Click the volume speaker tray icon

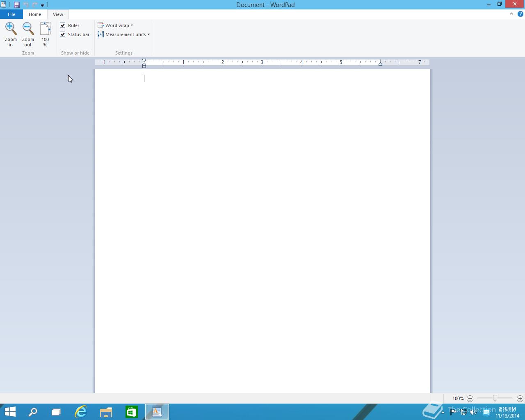pos(473,412)
